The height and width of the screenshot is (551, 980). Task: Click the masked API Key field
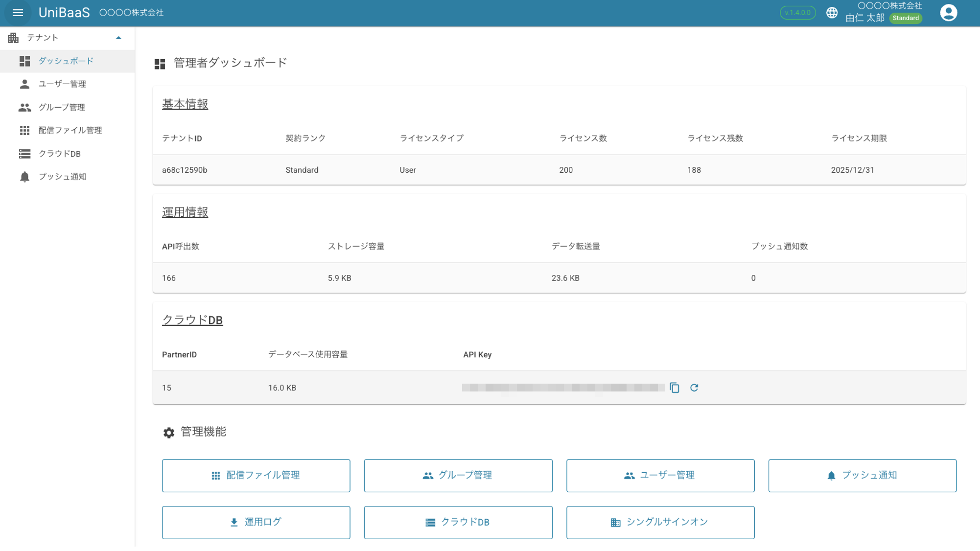point(563,388)
